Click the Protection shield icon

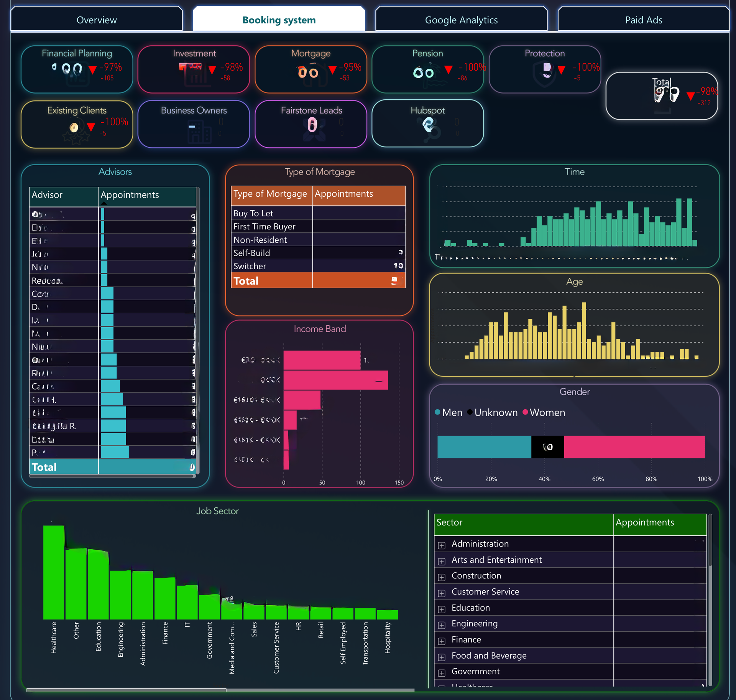(544, 75)
